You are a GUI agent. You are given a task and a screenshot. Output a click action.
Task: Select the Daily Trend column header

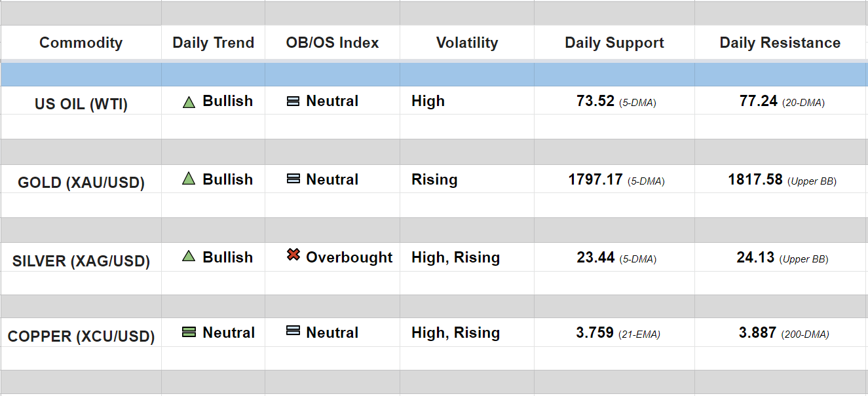tap(213, 43)
